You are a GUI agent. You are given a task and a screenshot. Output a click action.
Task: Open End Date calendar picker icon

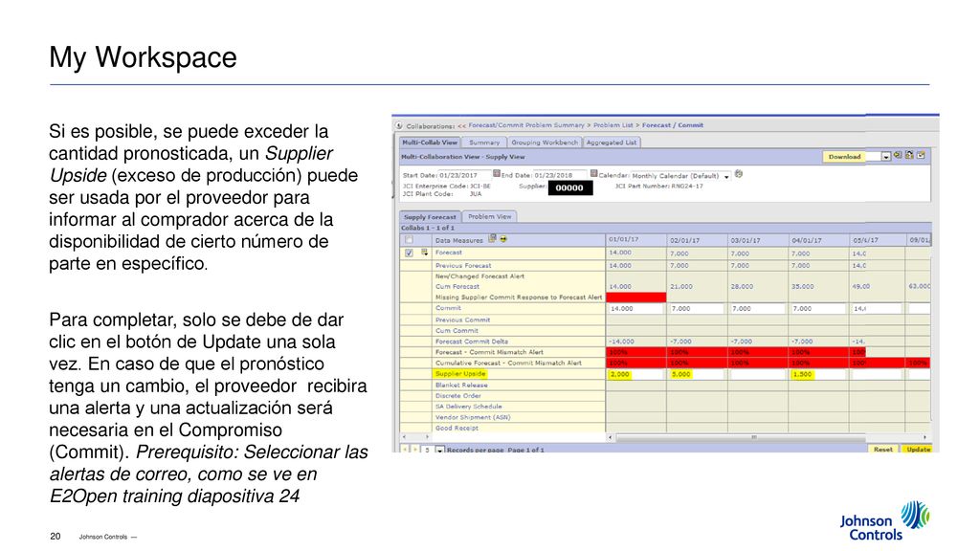[593, 174]
